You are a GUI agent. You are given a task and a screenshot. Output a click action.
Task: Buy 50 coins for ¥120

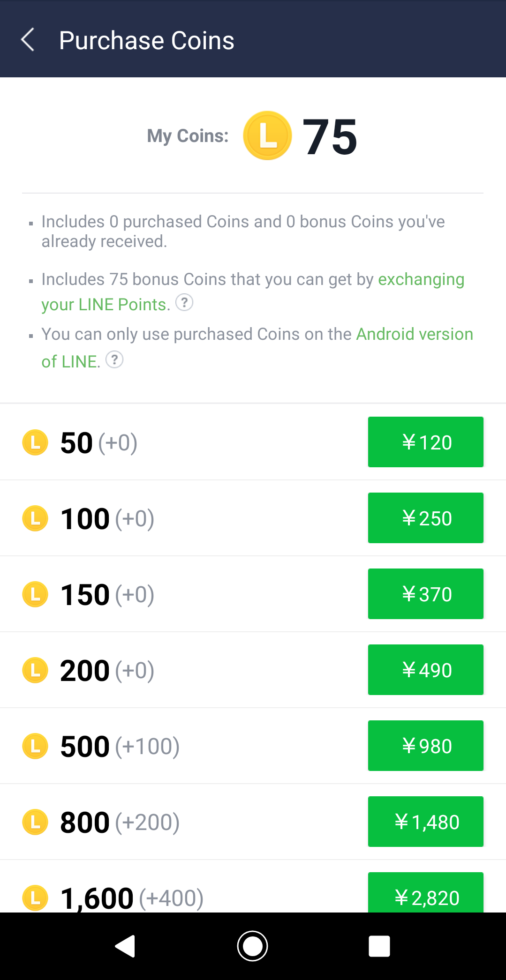(425, 442)
